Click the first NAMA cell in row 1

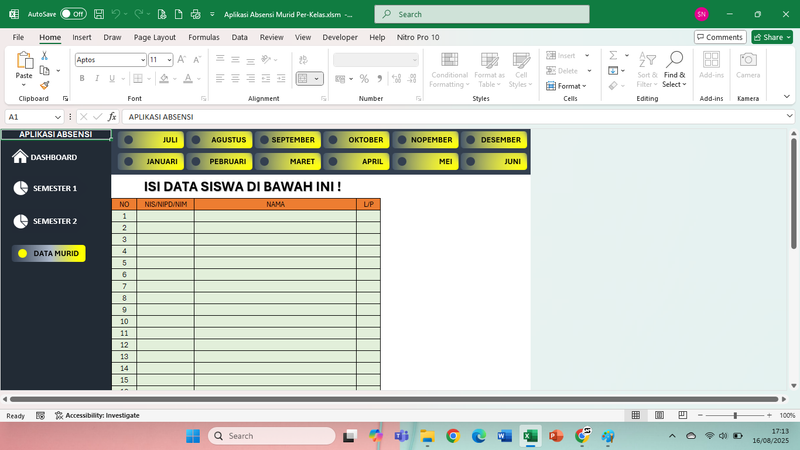click(x=275, y=216)
